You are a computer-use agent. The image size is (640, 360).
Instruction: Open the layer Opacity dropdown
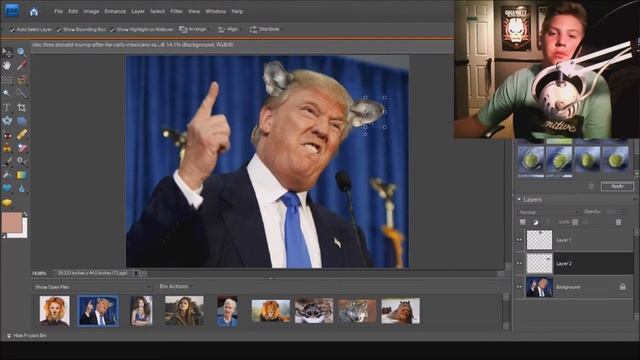click(x=614, y=212)
